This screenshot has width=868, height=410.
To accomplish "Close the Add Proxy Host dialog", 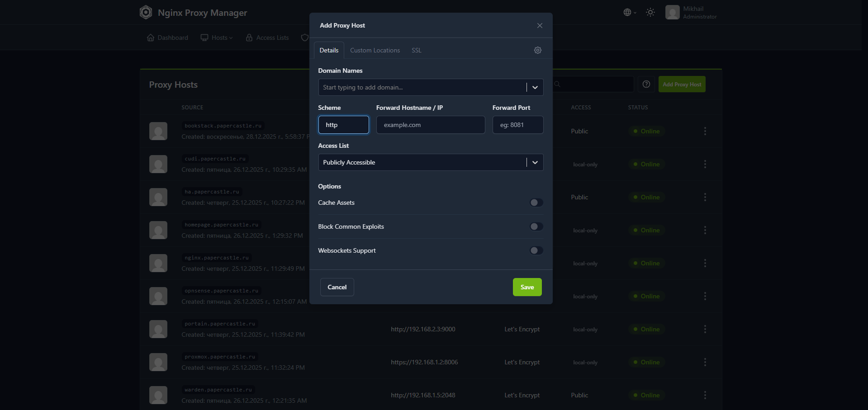I will (540, 25).
